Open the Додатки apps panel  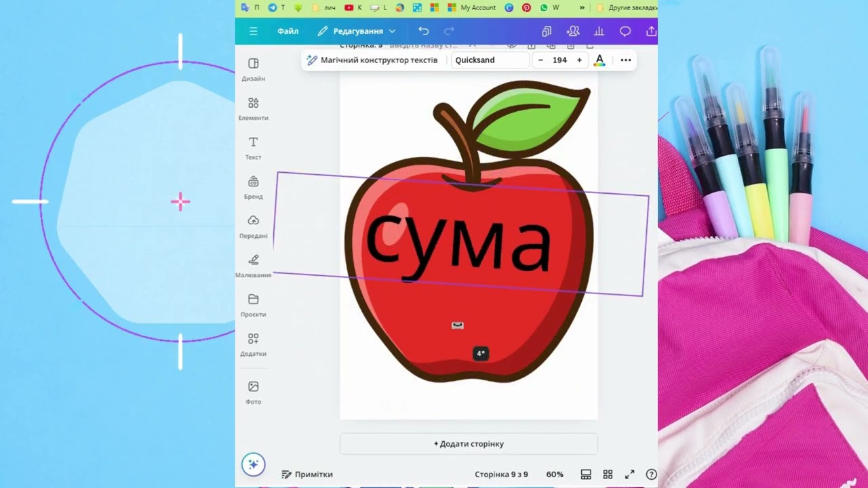pyautogui.click(x=253, y=344)
